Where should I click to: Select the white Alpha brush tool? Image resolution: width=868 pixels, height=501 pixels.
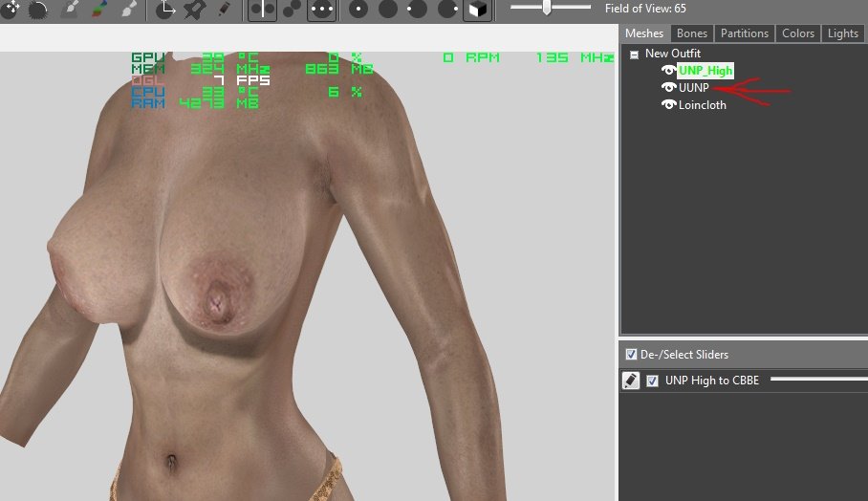127,9
